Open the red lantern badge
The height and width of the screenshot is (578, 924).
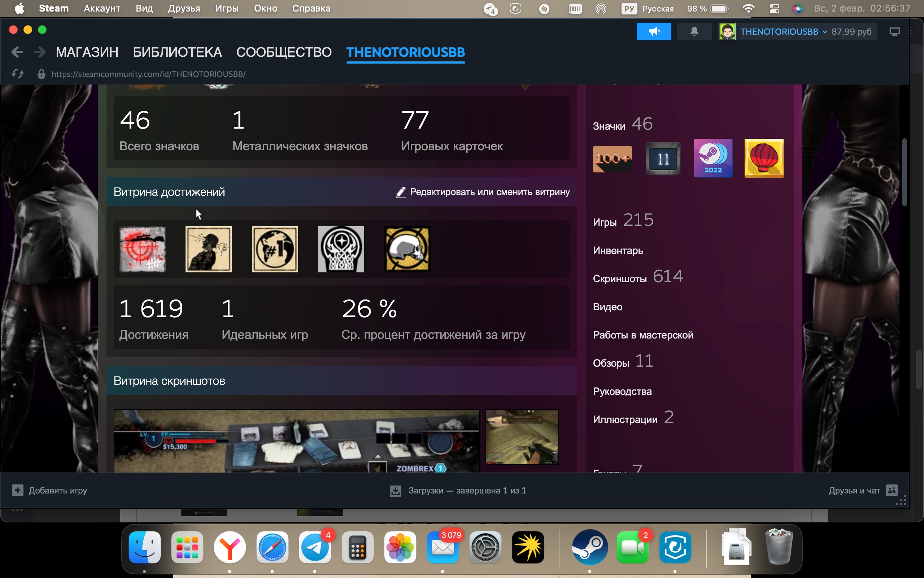(x=764, y=158)
